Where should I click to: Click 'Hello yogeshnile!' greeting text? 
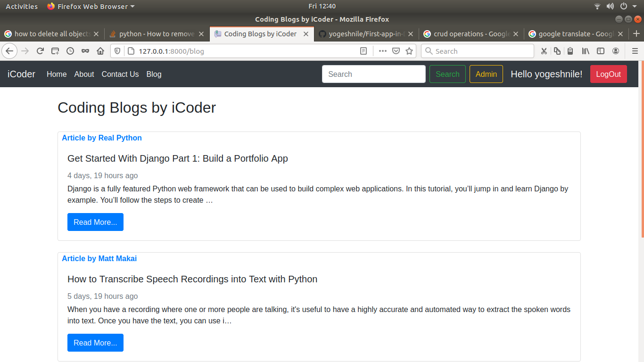click(x=546, y=74)
